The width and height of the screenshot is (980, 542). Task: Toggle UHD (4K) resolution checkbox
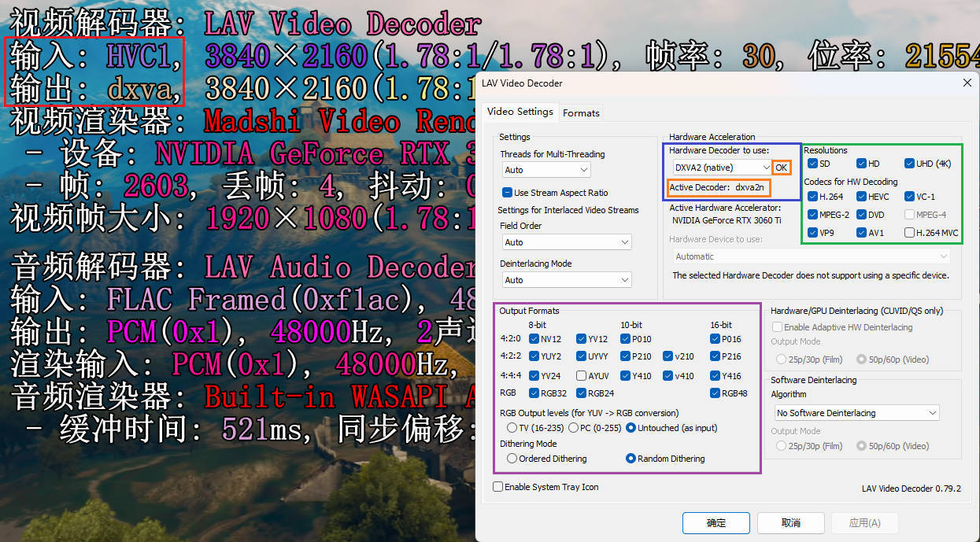(x=909, y=164)
